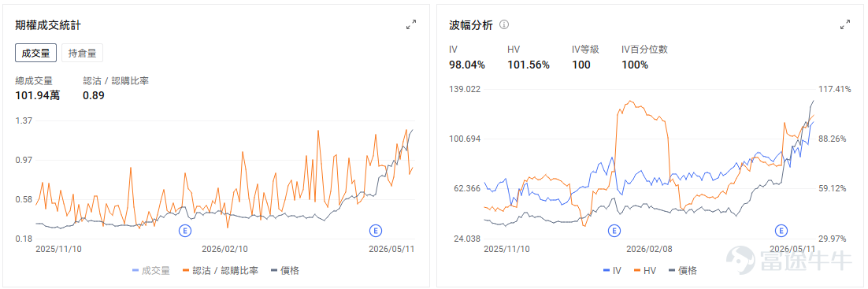
Task: Toggle the 認沽 / 認購比率 legend series
Action: [220, 271]
